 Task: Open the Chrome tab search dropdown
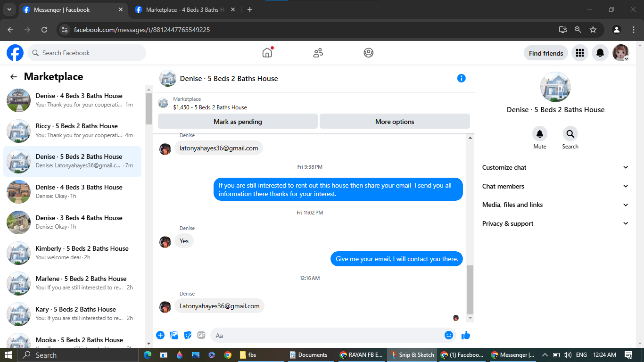pos(9,9)
